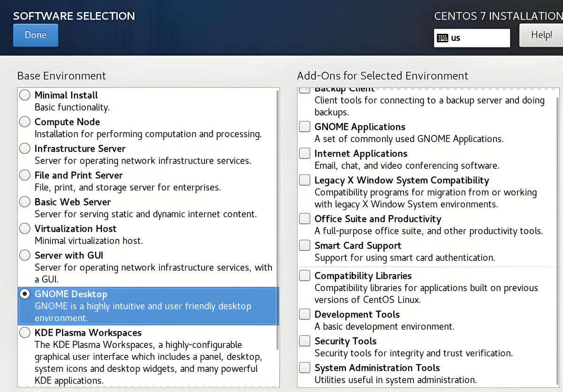Click the Done button
This screenshot has width=563, height=392.
36,35
